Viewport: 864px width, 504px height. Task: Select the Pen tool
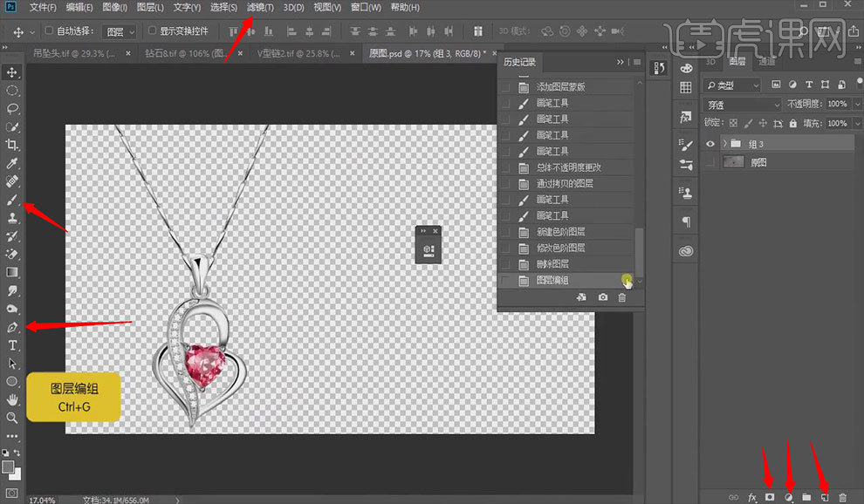[11, 327]
